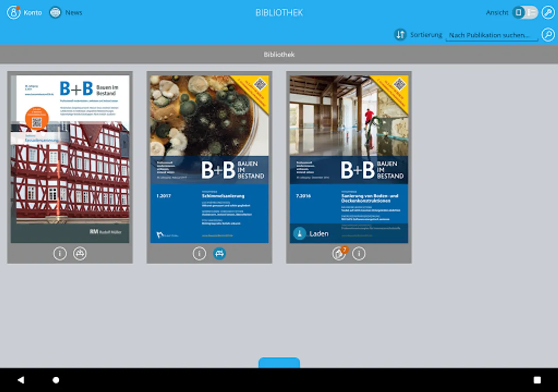The width and height of the screenshot is (558, 392).
Task: Expand the blue bottom drawer handle
Action: 279,363
